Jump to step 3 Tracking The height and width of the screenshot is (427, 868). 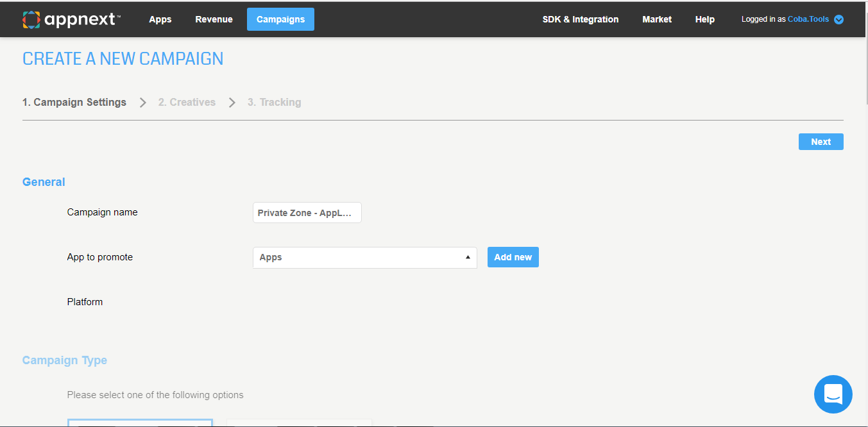click(274, 103)
